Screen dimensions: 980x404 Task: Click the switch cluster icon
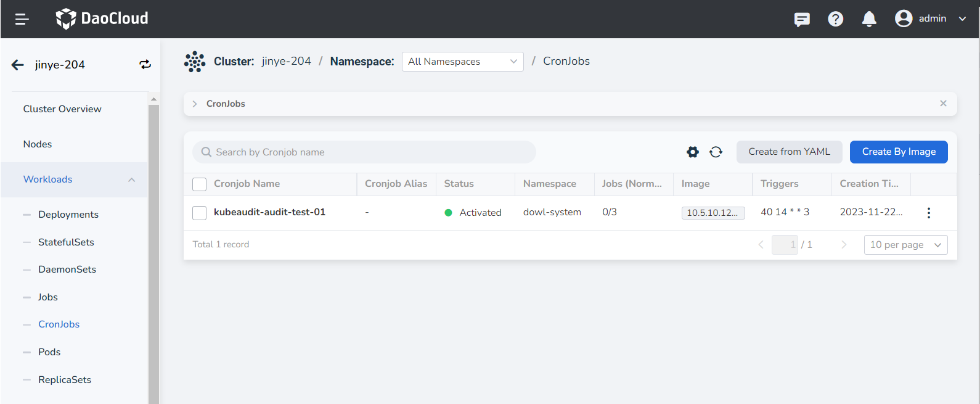click(145, 65)
